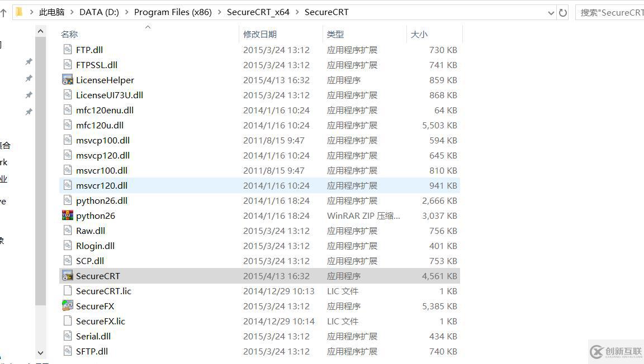644x364 pixels.
Task: Focus the 搜索 SecureCRT search box
Action: pos(611,13)
